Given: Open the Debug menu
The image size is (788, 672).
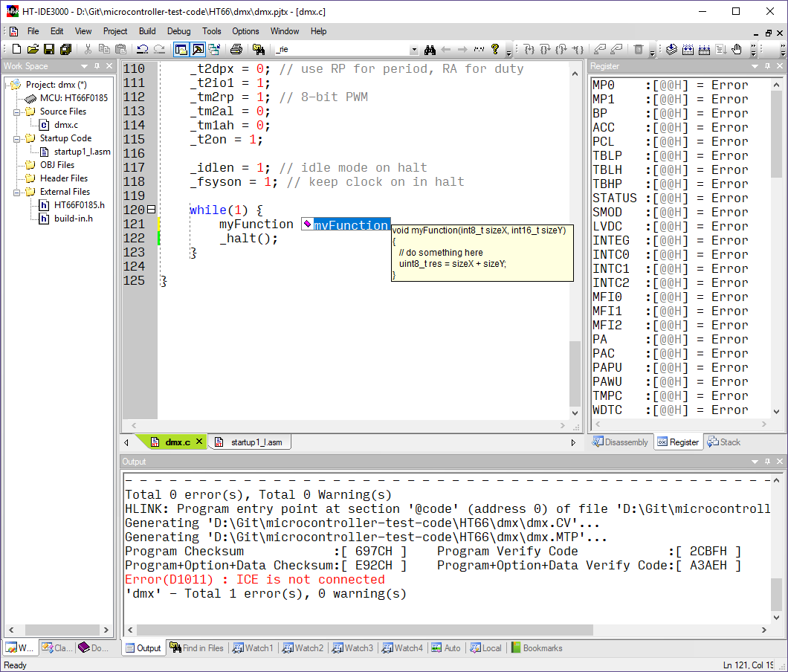Looking at the screenshot, I should pyautogui.click(x=178, y=31).
